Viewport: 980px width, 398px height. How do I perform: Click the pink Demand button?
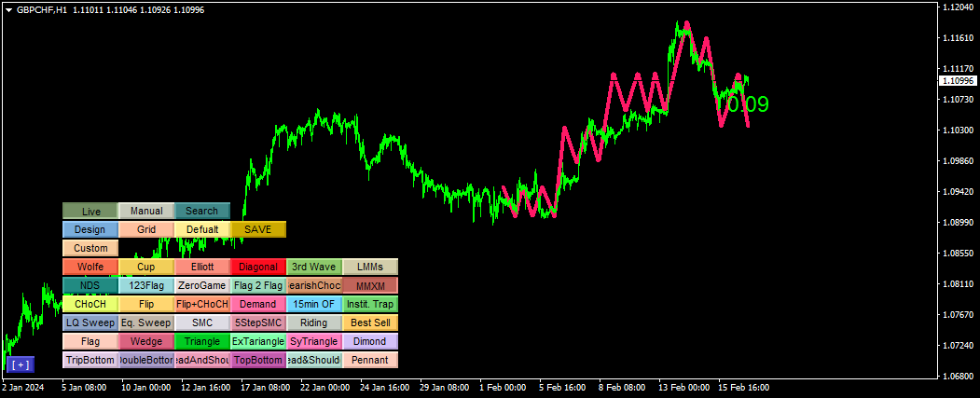pos(258,304)
